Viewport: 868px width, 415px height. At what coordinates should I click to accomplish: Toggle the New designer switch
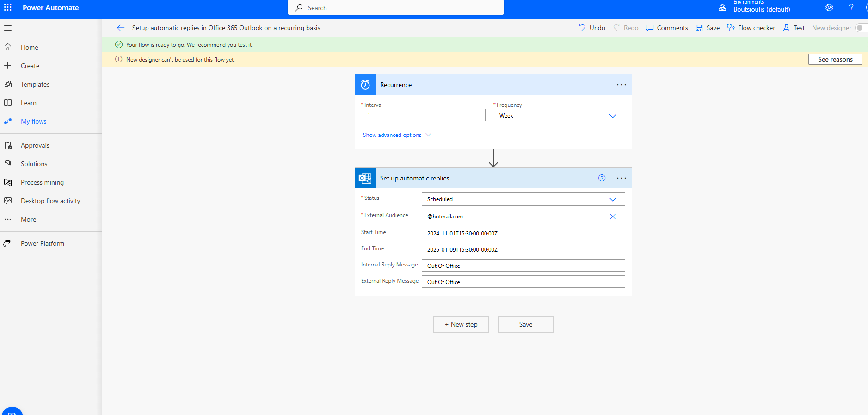pyautogui.click(x=861, y=28)
